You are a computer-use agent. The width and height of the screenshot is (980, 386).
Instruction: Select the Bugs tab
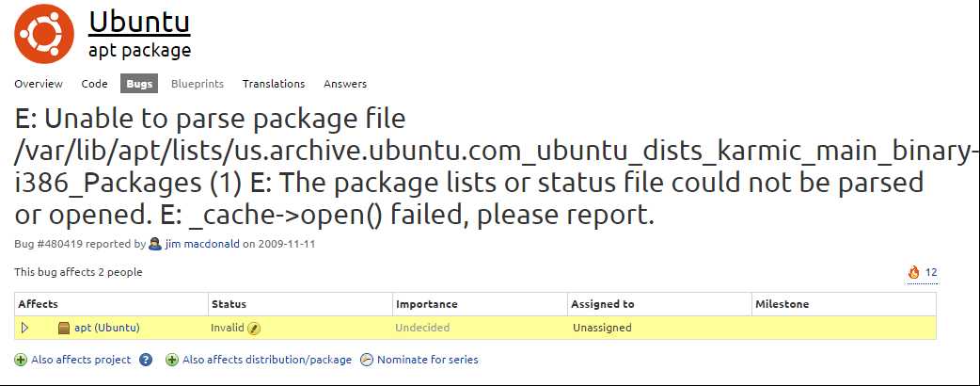coord(139,84)
